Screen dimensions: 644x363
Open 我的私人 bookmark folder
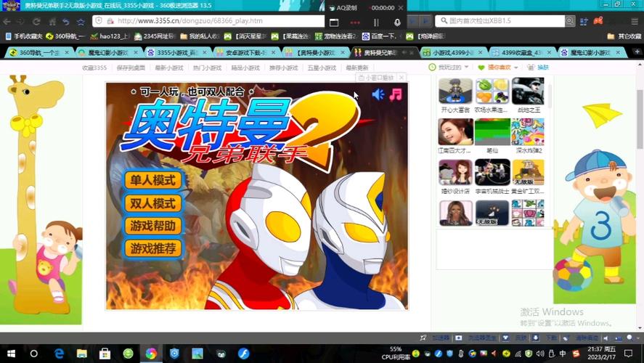tap(200, 36)
